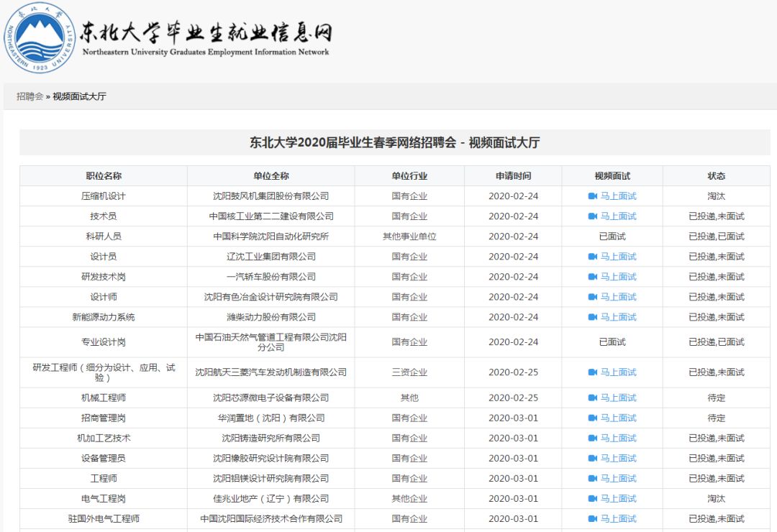Viewport: 777px width, 532px height.
Task: Click 马上面试 for 工程师 at 沈阳铝镁设计研究院
Action: (617, 478)
